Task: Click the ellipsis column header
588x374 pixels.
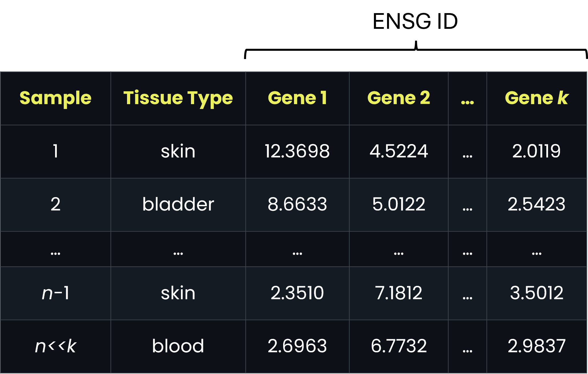Action: click(468, 98)
